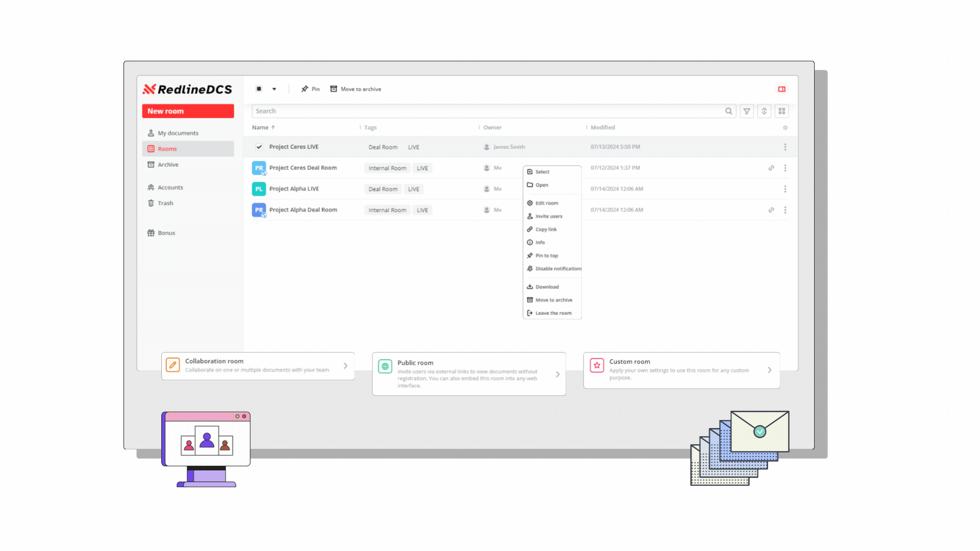Click the New room button
Screen dimensions: 980x551
pos(188,111)
